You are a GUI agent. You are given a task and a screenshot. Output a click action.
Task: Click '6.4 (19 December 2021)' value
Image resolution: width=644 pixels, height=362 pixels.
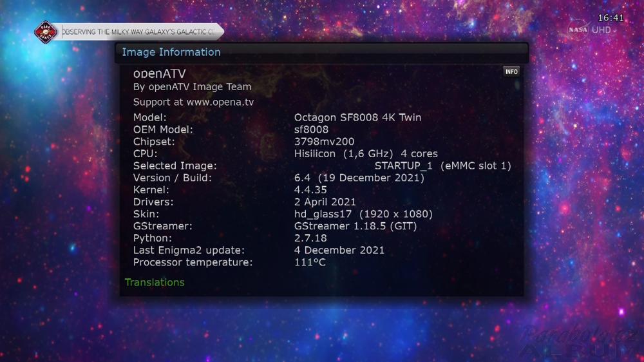pos(359,178)
